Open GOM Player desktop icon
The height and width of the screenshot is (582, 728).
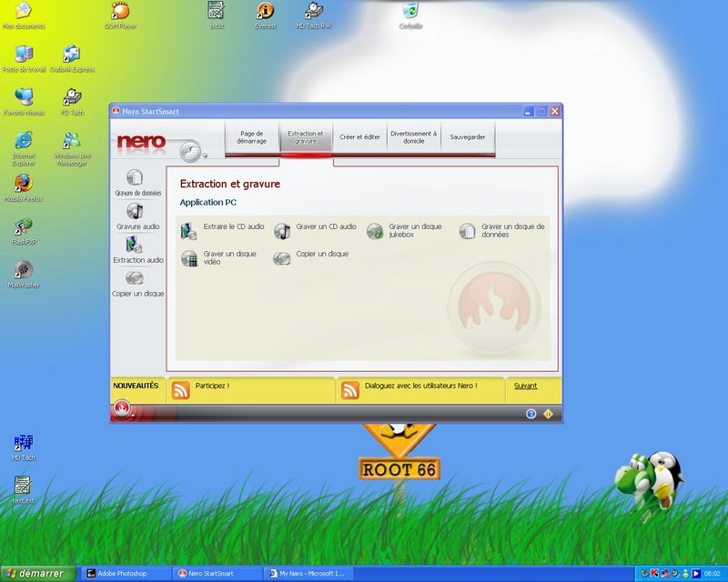pyautogui.click(x=120, y=15)
